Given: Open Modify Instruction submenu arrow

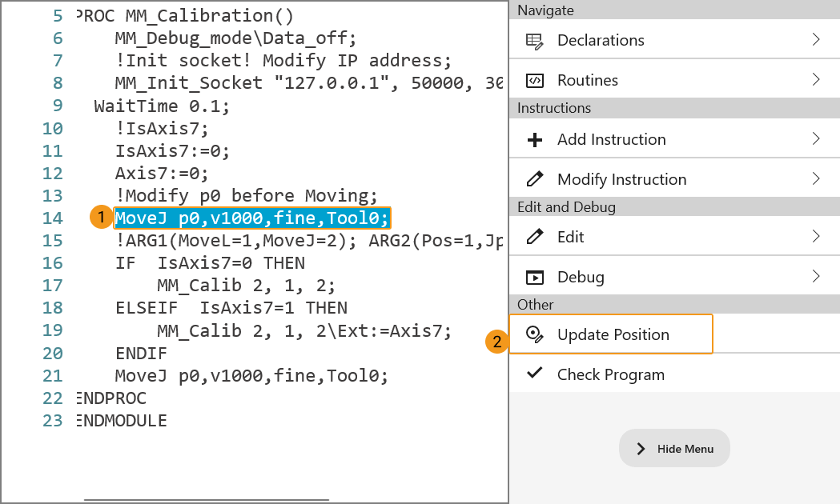Looking at the screenshot, I should 816,179.
